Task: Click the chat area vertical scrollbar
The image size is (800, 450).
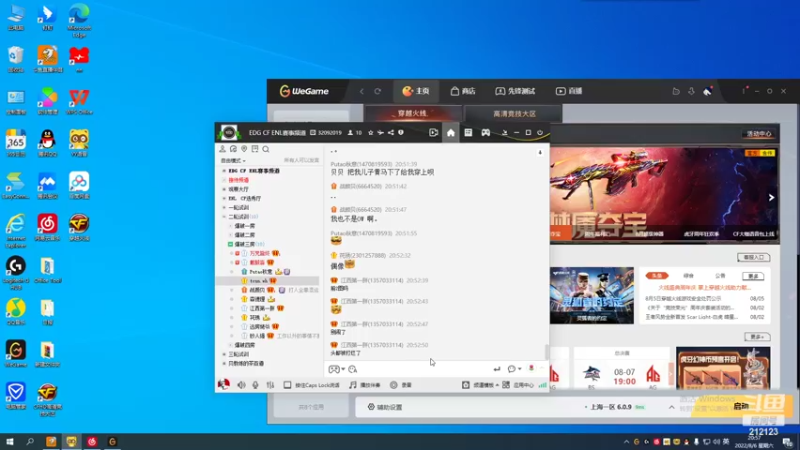Action: pyautogui.click(x=547, y=352)
